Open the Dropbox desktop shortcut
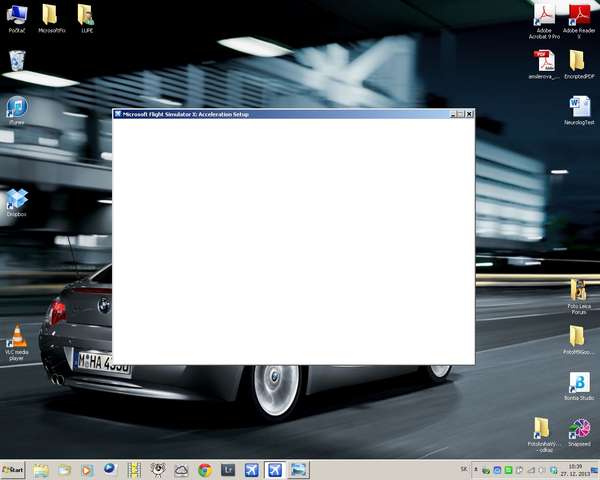Viewport: 600px width, 480px height. (17, 202)
